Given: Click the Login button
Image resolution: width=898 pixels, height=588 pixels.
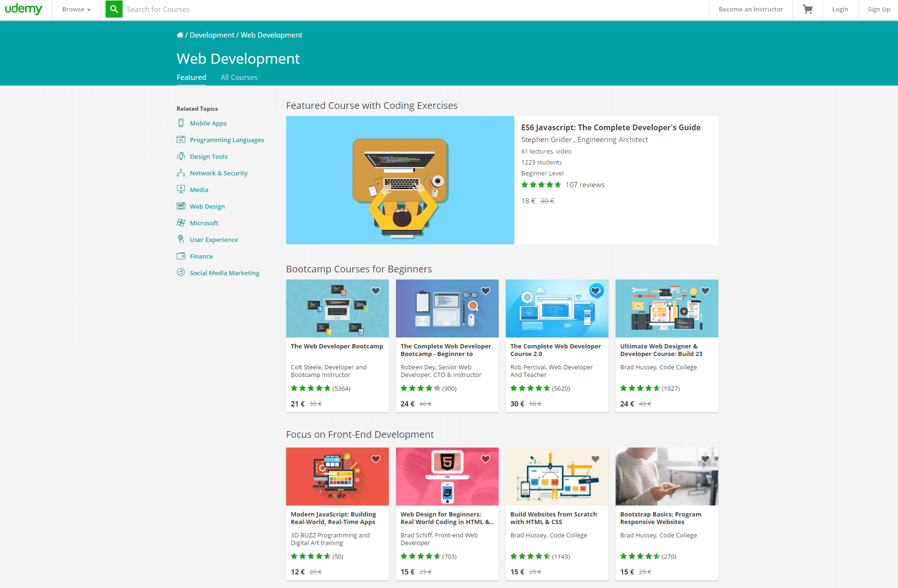Looking at the screenshot, I should point(840,10).
